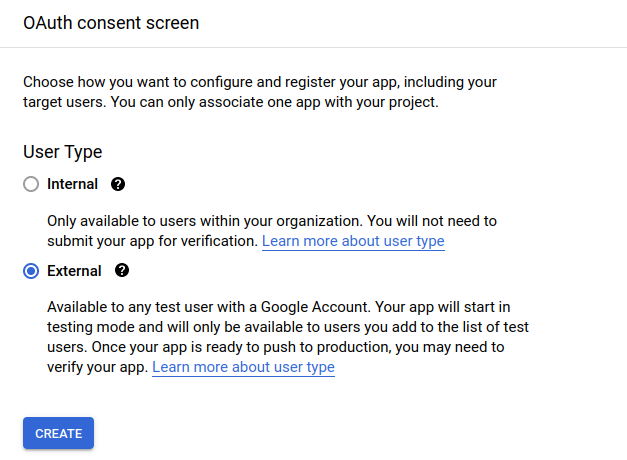Click 'Once your app is ready to push' sentence
627x460 pixels.
(x=250, y=347)
